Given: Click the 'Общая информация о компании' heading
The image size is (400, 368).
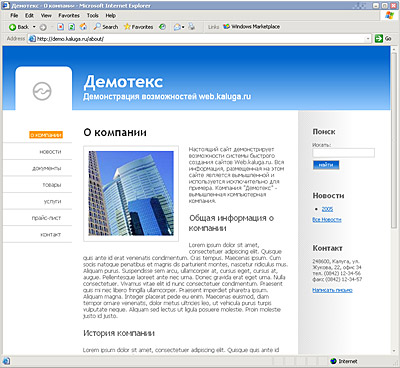Looking at the screenshot, I should point(231,223).
